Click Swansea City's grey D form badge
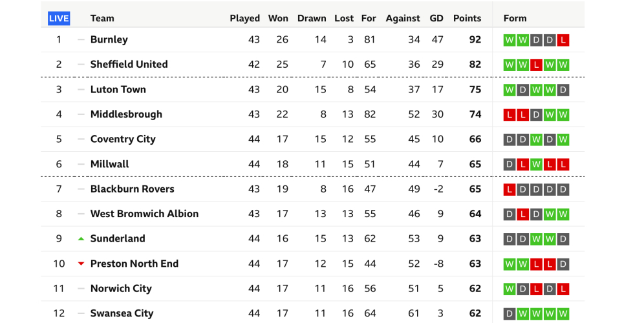644x323 pixels. point(510,314)
